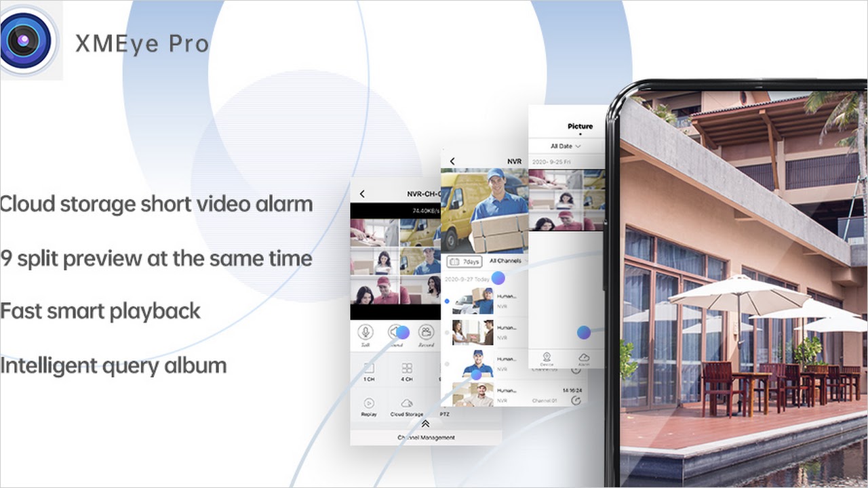Tap the Talk microphone icon

(366, 332)
